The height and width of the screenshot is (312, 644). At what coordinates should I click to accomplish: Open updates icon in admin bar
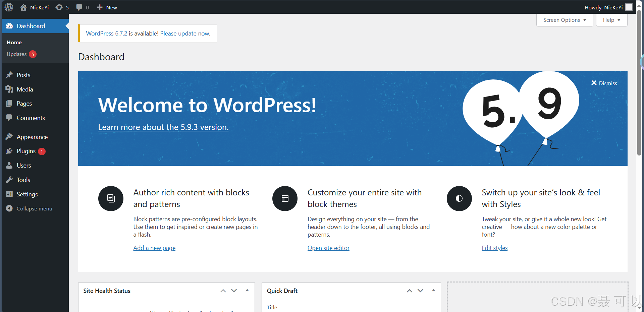pos(59,7)
